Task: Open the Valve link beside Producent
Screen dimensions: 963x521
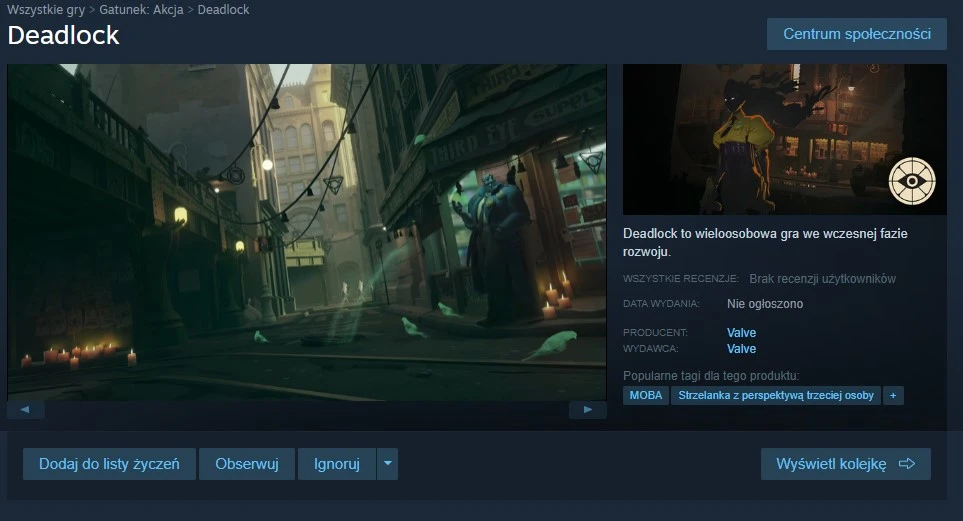Action: 741,333
